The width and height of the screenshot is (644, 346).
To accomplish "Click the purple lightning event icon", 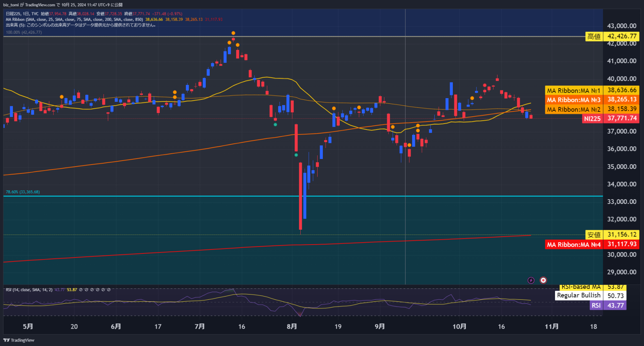I will pyautogui.click(x=531, y=280).
